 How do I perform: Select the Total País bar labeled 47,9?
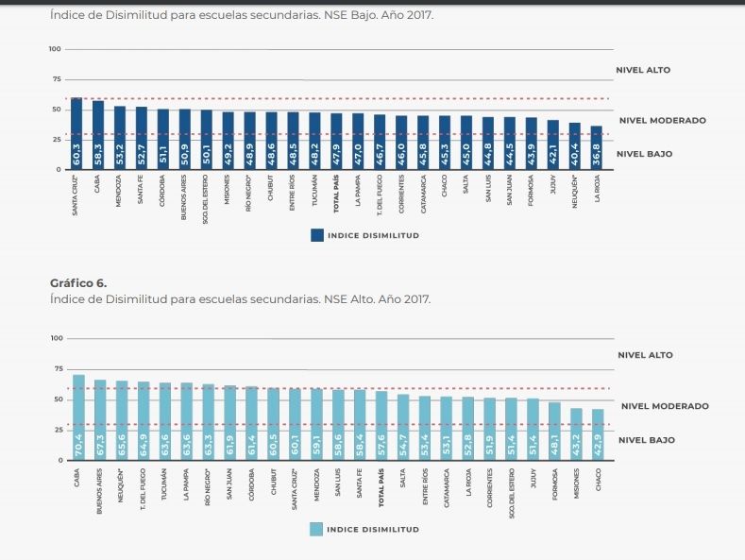pyautogui.click(x=336, y=142)
